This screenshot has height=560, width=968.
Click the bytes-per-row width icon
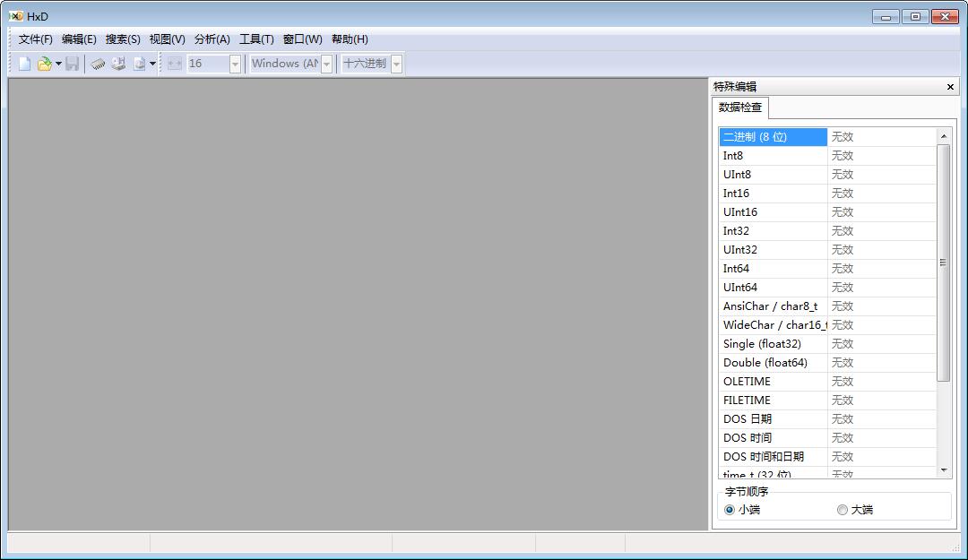pos(175,64)
